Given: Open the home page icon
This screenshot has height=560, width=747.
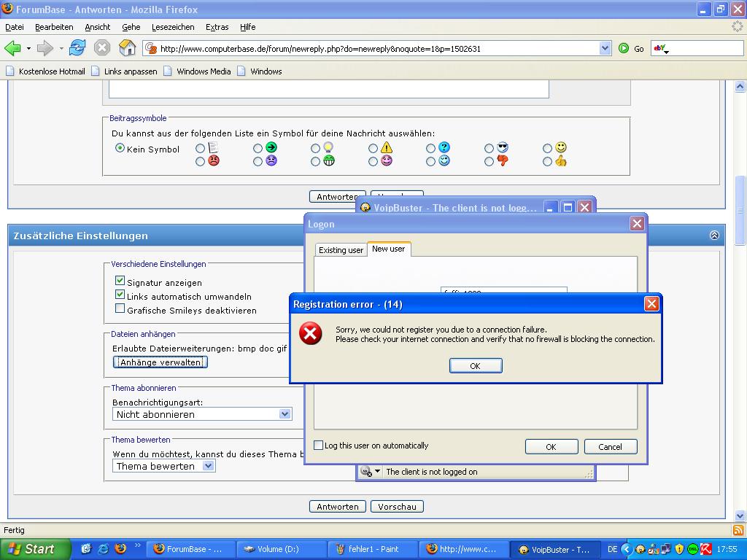Looking at the screenshot, I should pos(127,48).
